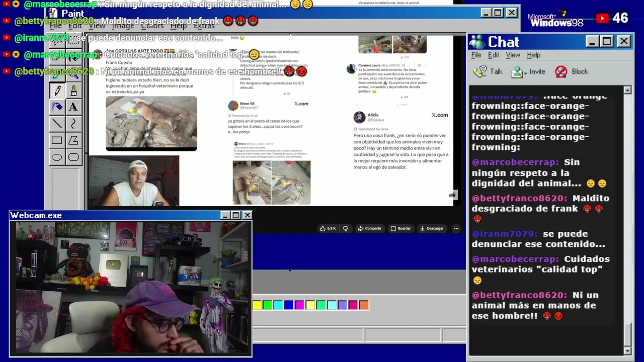The width and height of the screenshot is (644, 362).
Task: Click the YouTube logo icon beside 46
Action: (x=602, y=18)
